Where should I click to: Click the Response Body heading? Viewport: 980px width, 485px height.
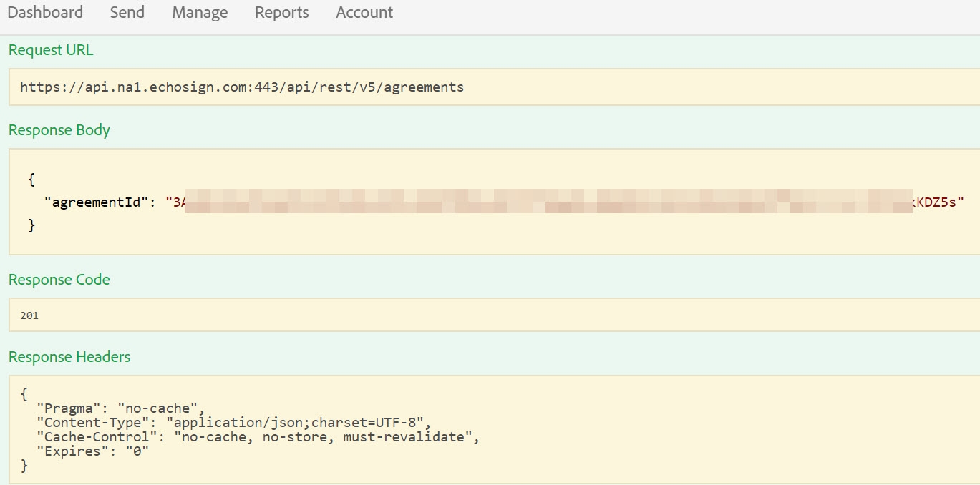[59, 130]
